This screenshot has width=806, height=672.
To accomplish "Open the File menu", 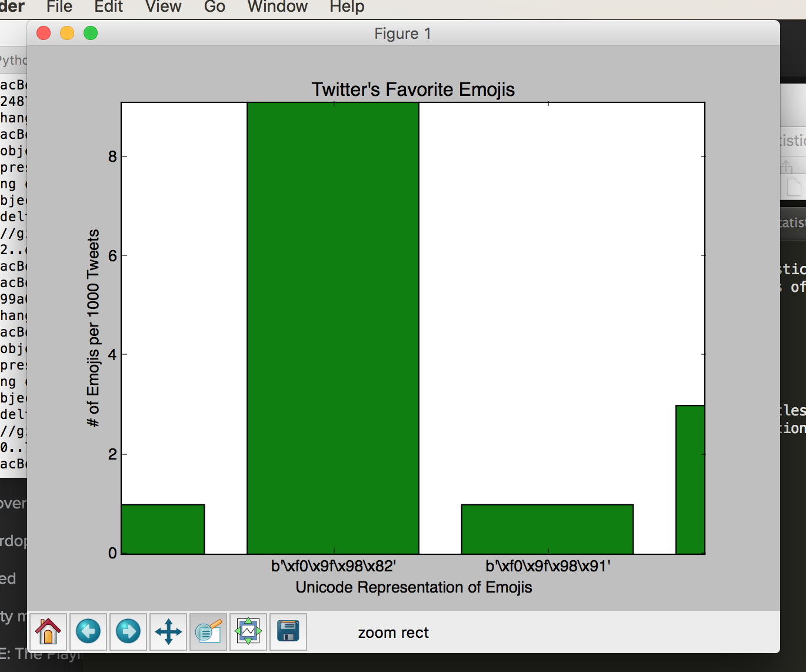I will pyautogui.click(x=59, y=8).
